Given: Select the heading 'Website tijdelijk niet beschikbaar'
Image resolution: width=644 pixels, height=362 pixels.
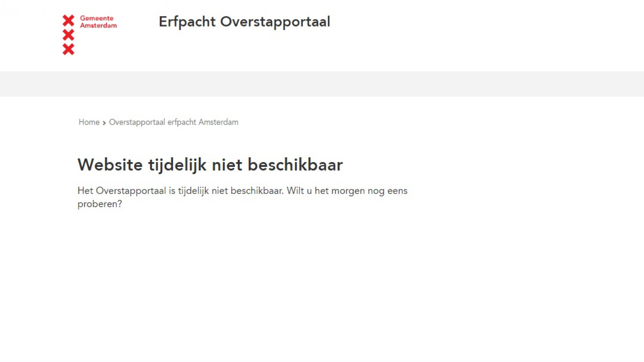Looking at the screenshot, I should pyautogui.click(x=210, y=165).
